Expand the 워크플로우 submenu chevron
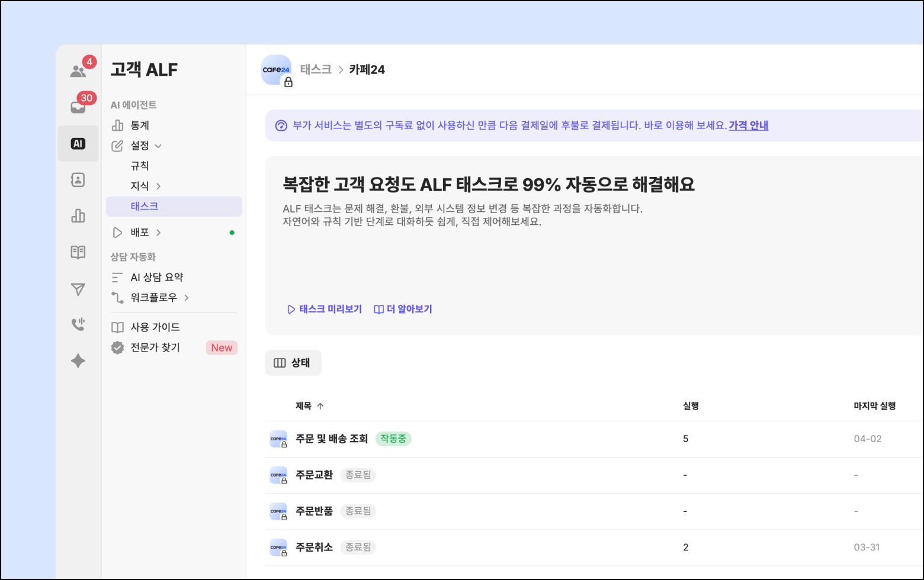The width and height of the screenshot is (924, 580). (x=187, y=298)
